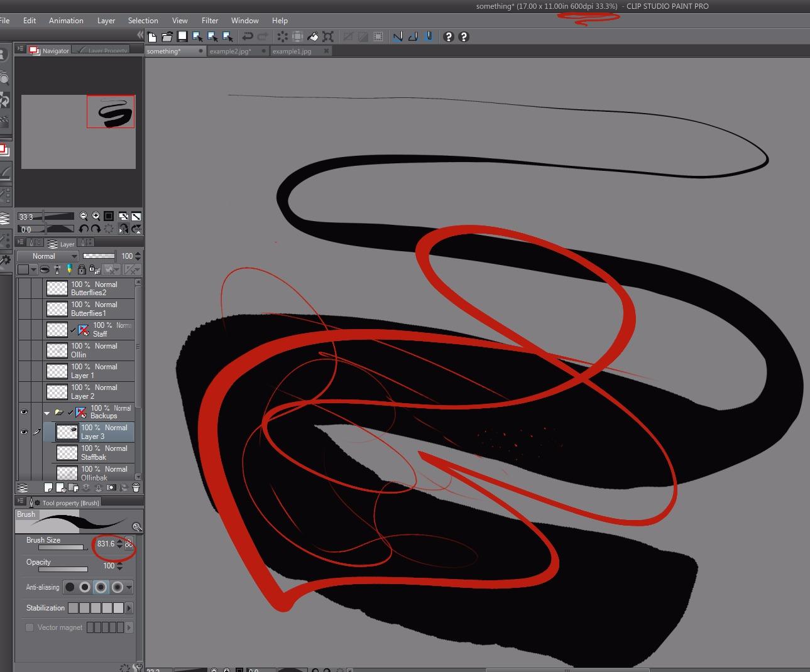Click the Delete layer trash icon
This screenshot has width=810, height=672.
[136, 487]
